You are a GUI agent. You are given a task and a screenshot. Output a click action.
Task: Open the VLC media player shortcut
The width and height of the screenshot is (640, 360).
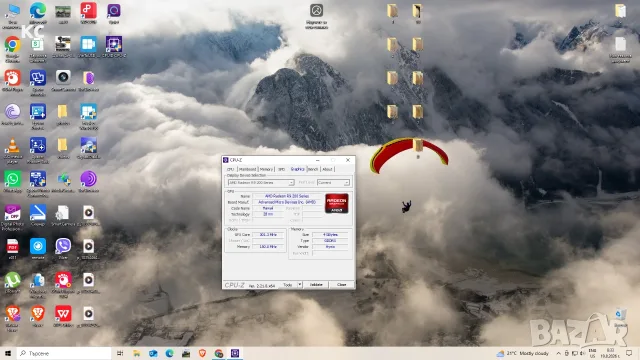pyautogui.click(x=13, y=150)
